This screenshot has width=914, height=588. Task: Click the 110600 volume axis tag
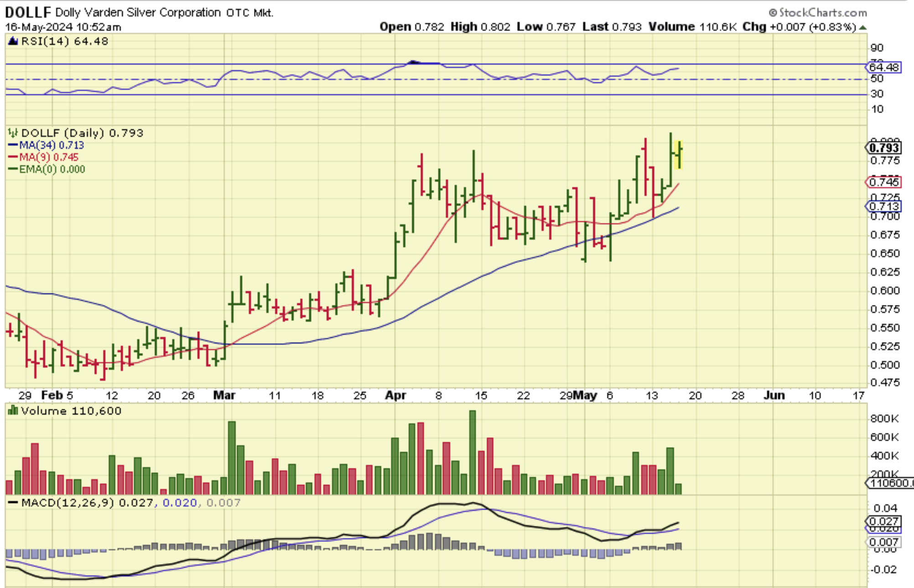coord(889,483)
